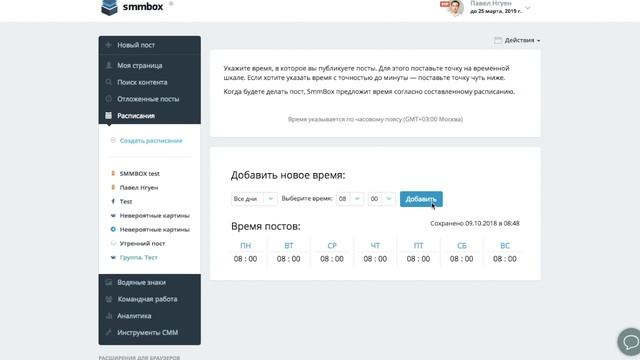Click the plus circle icon beside Создать расписание
Screen dimensions: 640x360
(x=113, y=140)
